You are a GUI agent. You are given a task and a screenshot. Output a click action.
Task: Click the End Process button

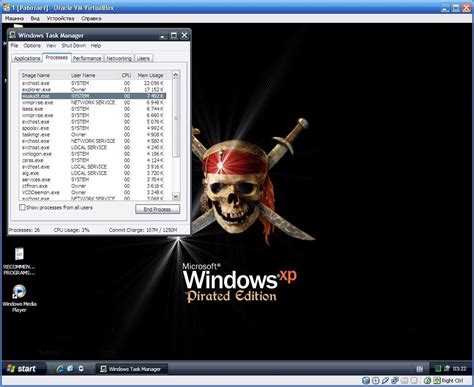click(157, 209)
